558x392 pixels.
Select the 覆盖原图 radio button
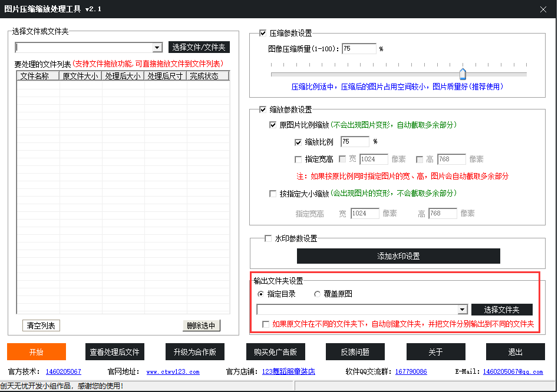(318, 294)
